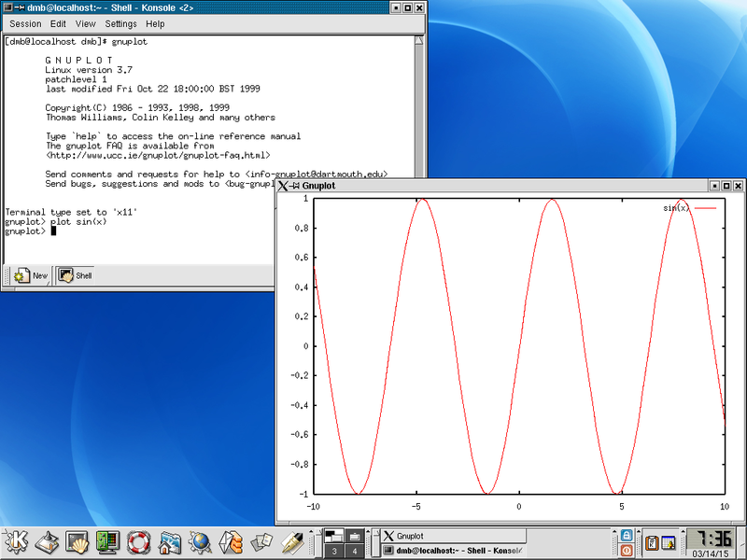The image size is (747, 560).
Task: Open the Help menu in Konsole
Action: [x=155, y=24]
